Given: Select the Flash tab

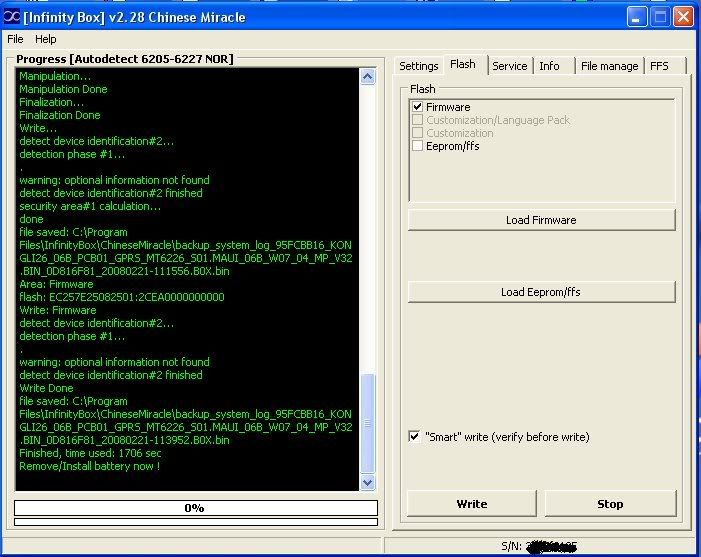Looking at the screenshot, I should pyautogui.click(x=463, y=64).
